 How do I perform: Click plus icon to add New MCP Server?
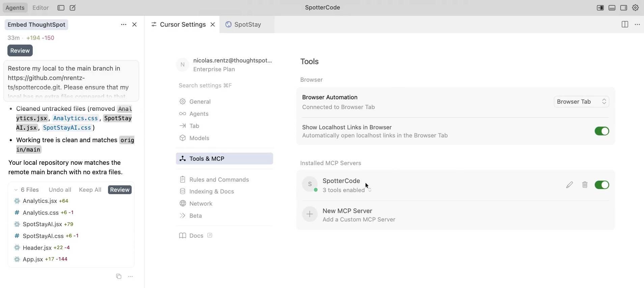[310, 214]
